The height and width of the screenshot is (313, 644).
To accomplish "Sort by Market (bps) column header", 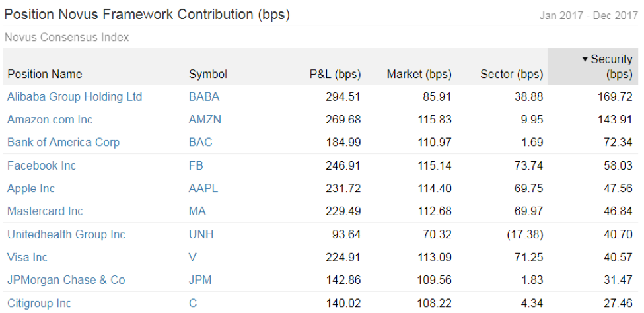I will (x=419, y=74).
